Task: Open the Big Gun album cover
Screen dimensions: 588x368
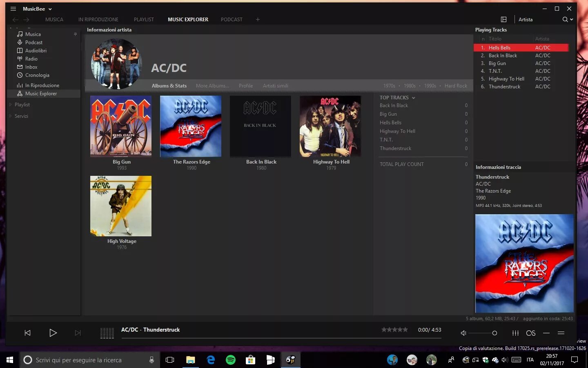Action: [121, 126]
